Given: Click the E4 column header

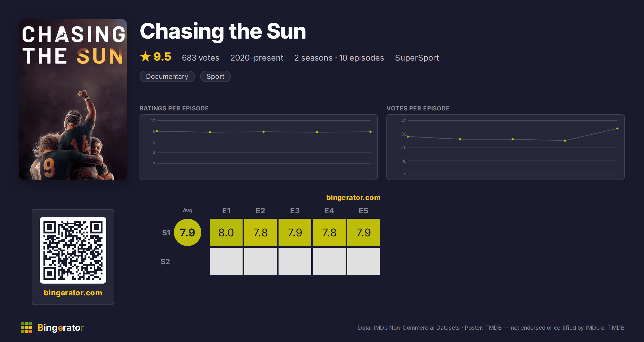Looking at the screenshot, I should [x=329, y=211].
